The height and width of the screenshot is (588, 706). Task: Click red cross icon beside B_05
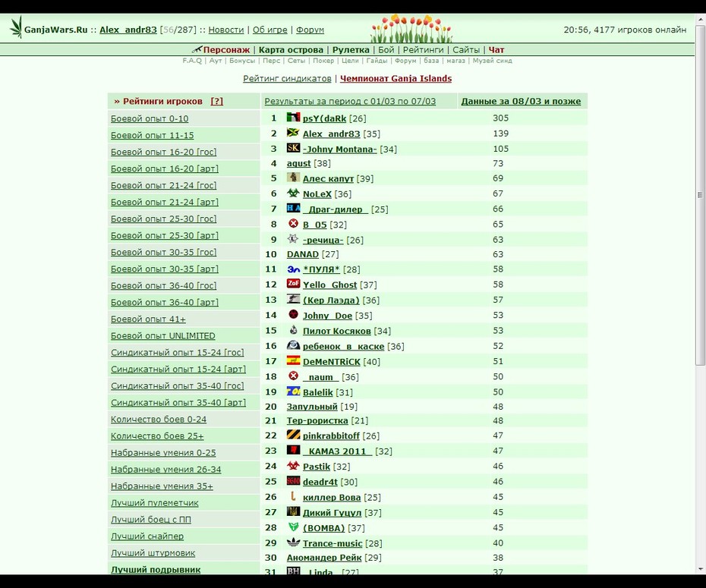293,224
